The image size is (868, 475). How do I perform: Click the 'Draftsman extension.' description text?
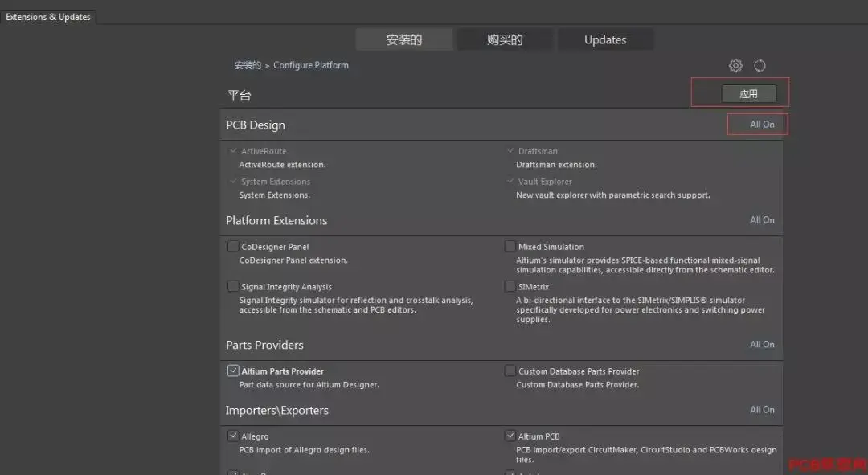tap(556, 165)
